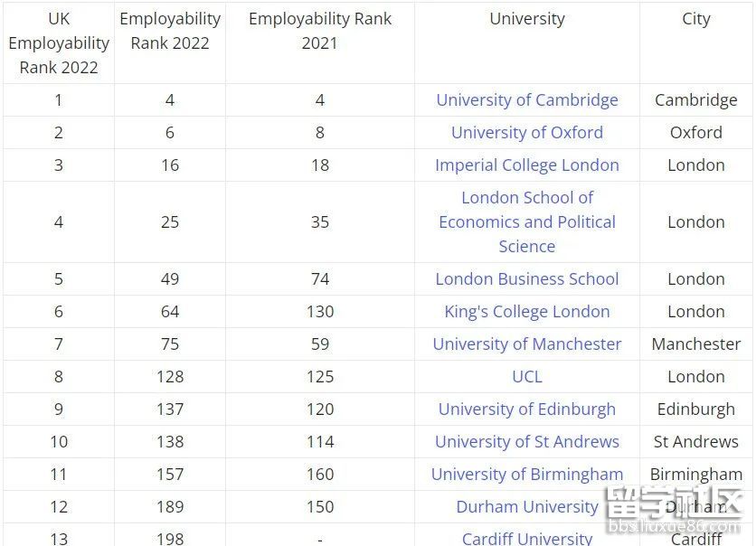Viewport: 756px width, 546px height.
Task: Click the Employability Rank 2021 header
Action: [x=319, y=31]
